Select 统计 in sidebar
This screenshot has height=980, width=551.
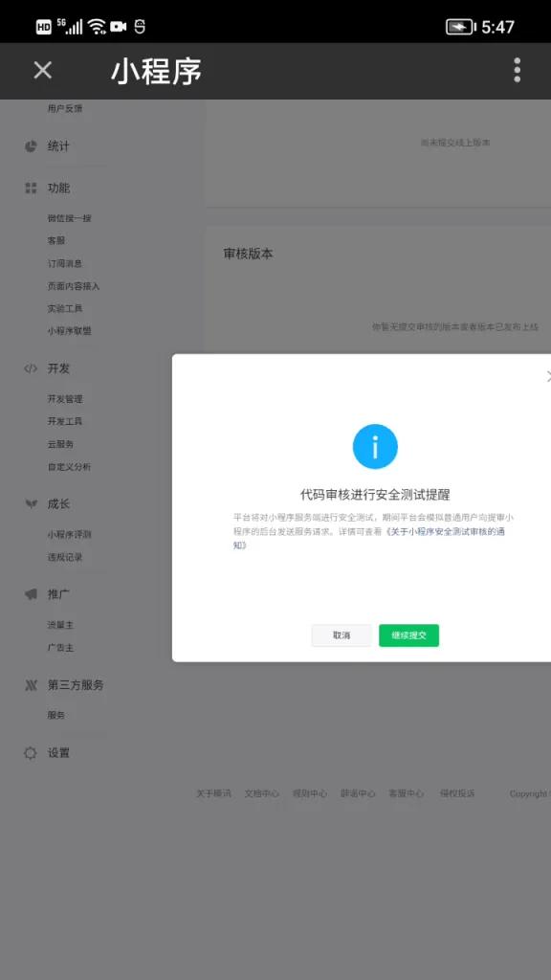[58, 146]
